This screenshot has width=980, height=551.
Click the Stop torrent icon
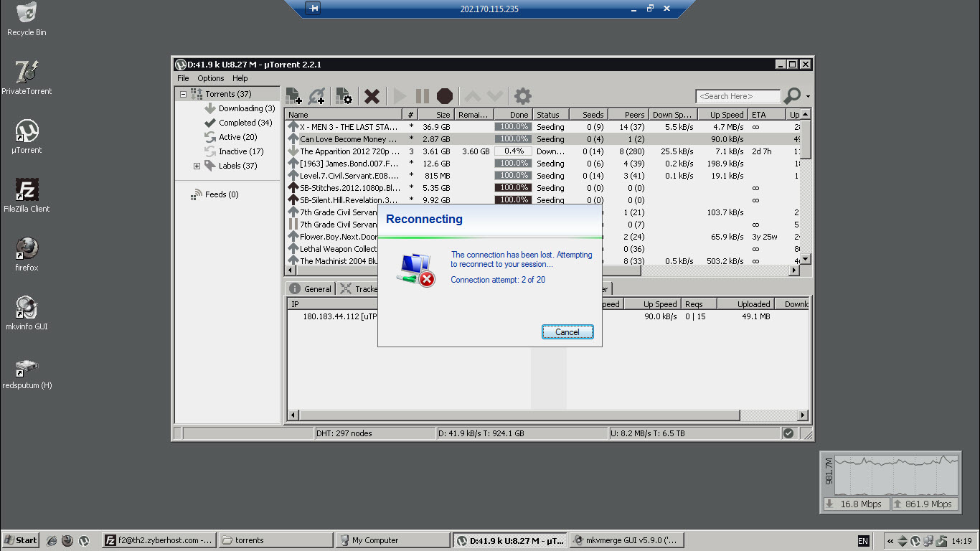click(x=445, y=96)
